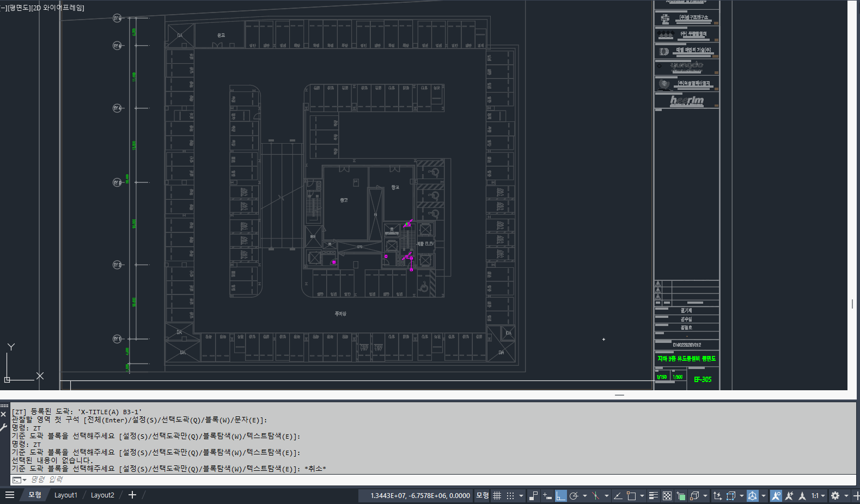This screenshot has width=860, height=504.
Task: Click the object snap tracking icon
Action: tap(618, 496)
